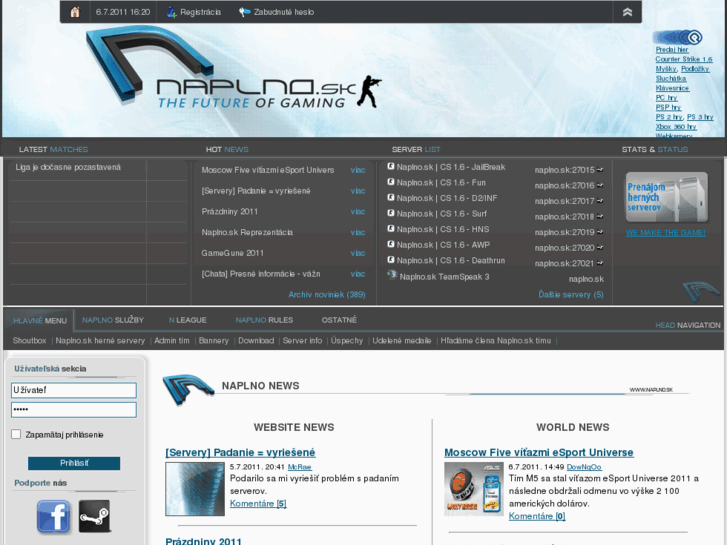Switch to the Naplno Služby tab

[x=113, y=320]
